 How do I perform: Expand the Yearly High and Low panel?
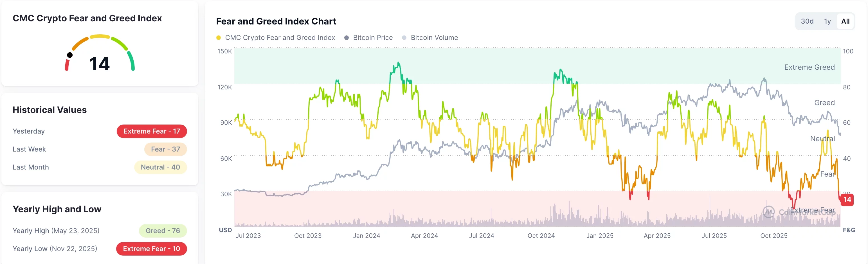pos(57,209)
